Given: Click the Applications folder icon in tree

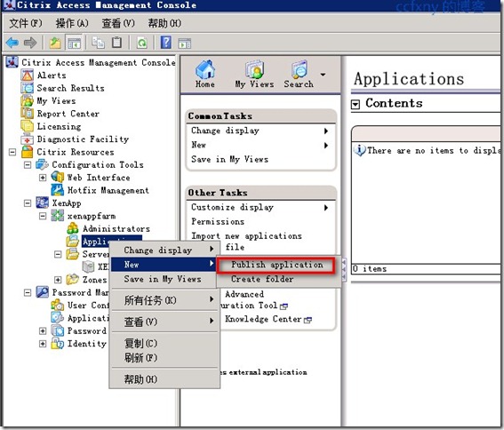Looking at the screenshot, I should pyautogui.click(x=73, y=241).
